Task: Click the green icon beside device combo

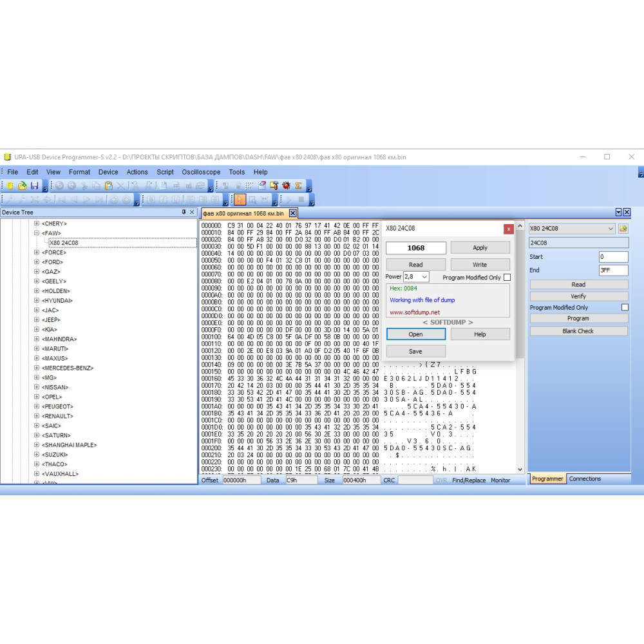Action: point(623,229)
